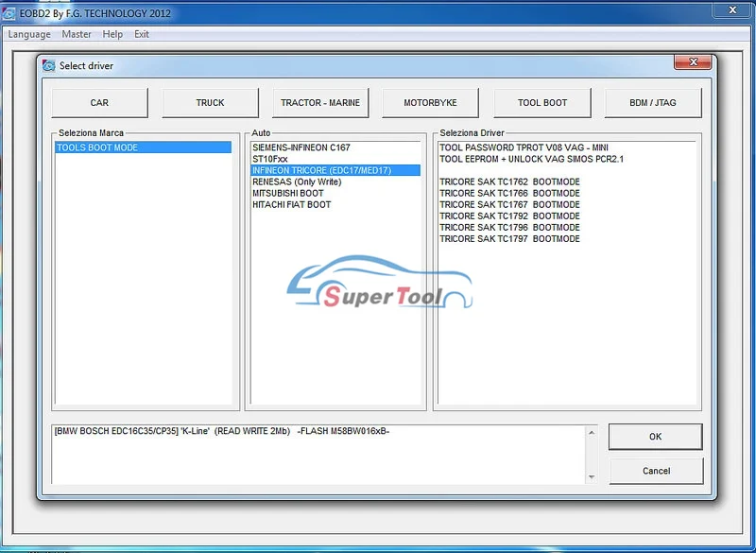The image size is (756, 553).
Task: Confirm with the OK button
Action: click(x=655, y=437)
